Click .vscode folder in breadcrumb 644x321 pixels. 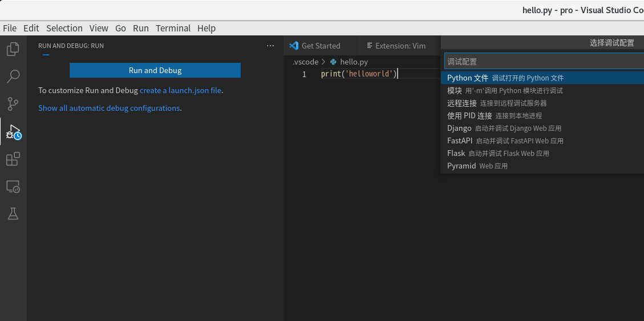305,62
